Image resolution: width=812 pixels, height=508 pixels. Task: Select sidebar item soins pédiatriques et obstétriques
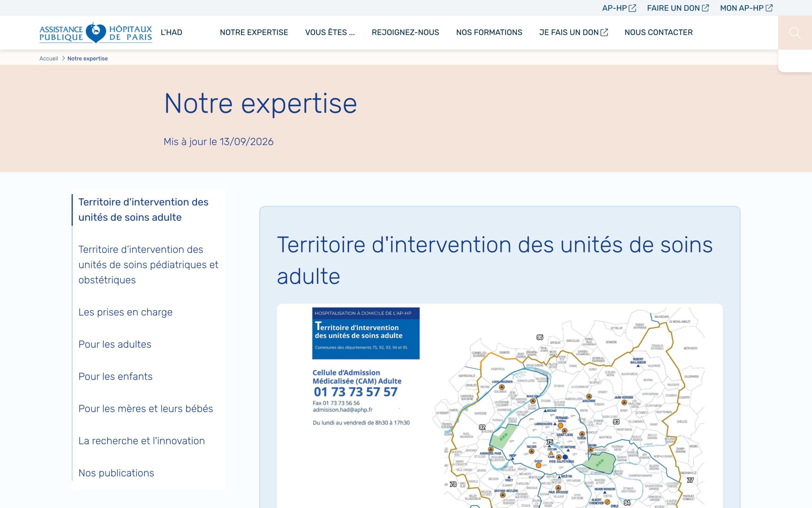(x=148, y=265)
